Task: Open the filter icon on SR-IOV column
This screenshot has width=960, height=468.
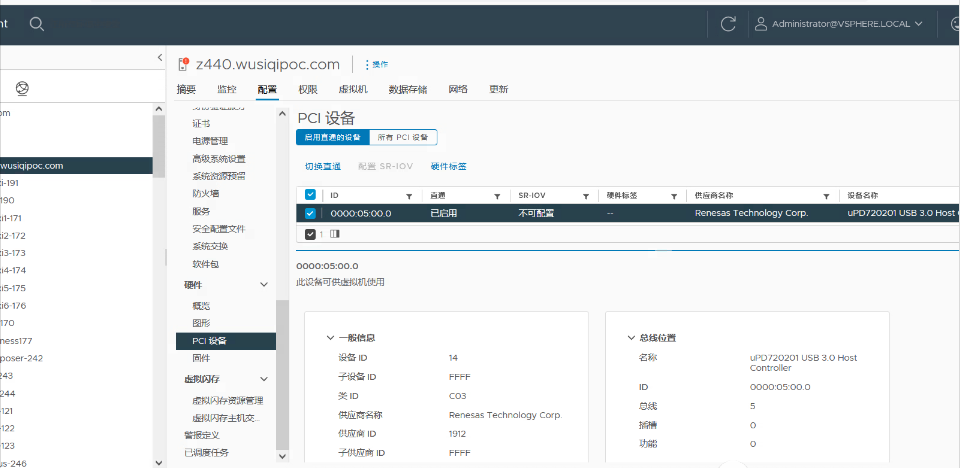Action: pyautogui.click(x=585, y=196)
